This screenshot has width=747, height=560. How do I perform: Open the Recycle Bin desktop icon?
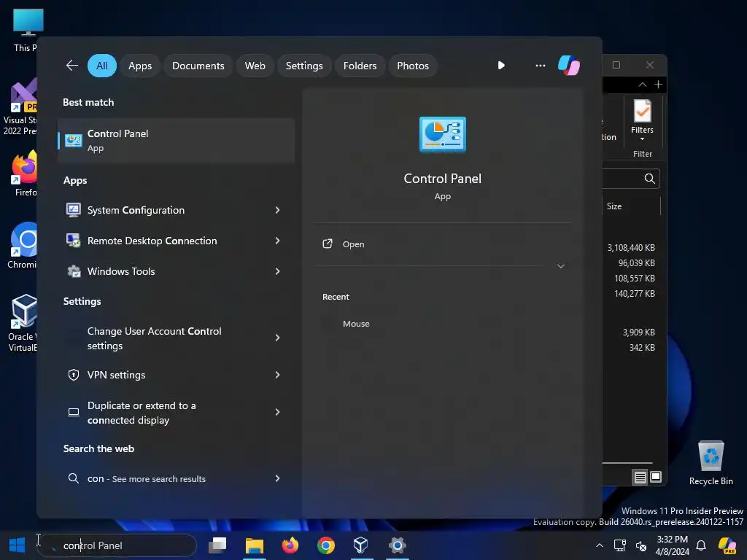coord(711,463)
